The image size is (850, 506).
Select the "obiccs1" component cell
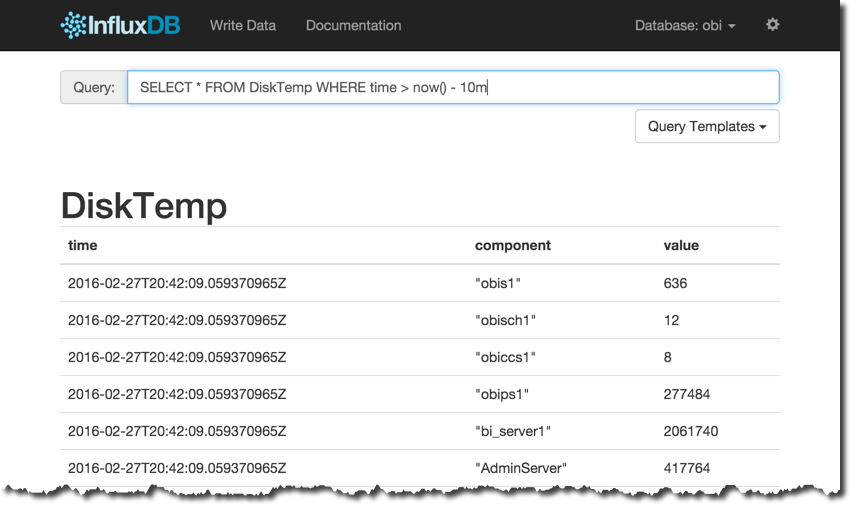pos(506,357)
